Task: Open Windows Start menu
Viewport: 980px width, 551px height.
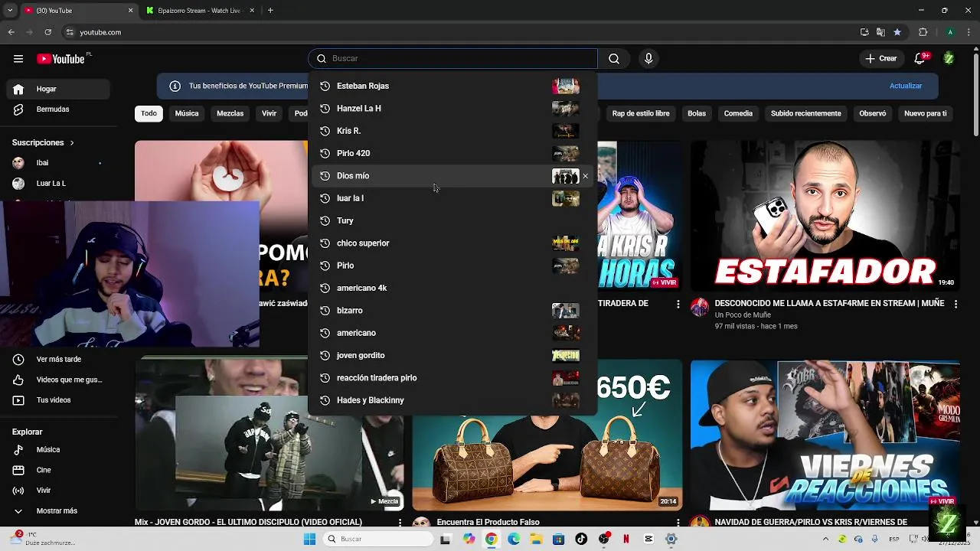Action: [x=309, y=540]
